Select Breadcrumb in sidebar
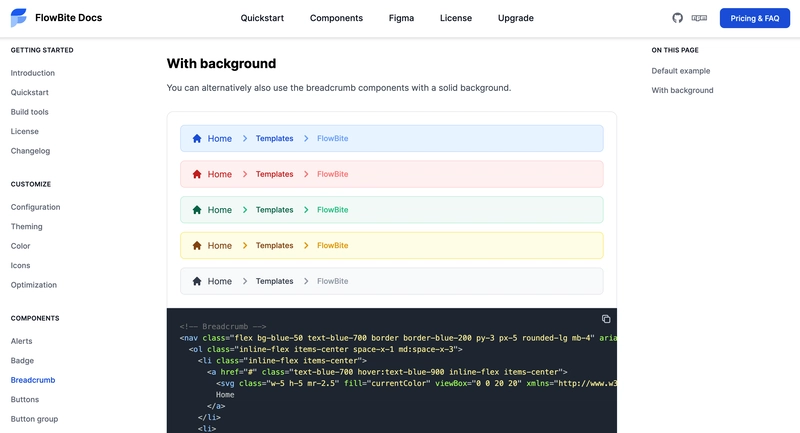The width and height of the screenshot is (800, 433). tap(33, 380)
